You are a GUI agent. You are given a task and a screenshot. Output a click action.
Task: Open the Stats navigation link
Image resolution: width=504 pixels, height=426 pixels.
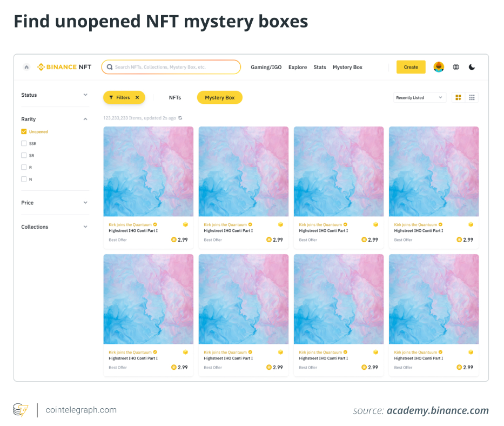coord(320,68)
